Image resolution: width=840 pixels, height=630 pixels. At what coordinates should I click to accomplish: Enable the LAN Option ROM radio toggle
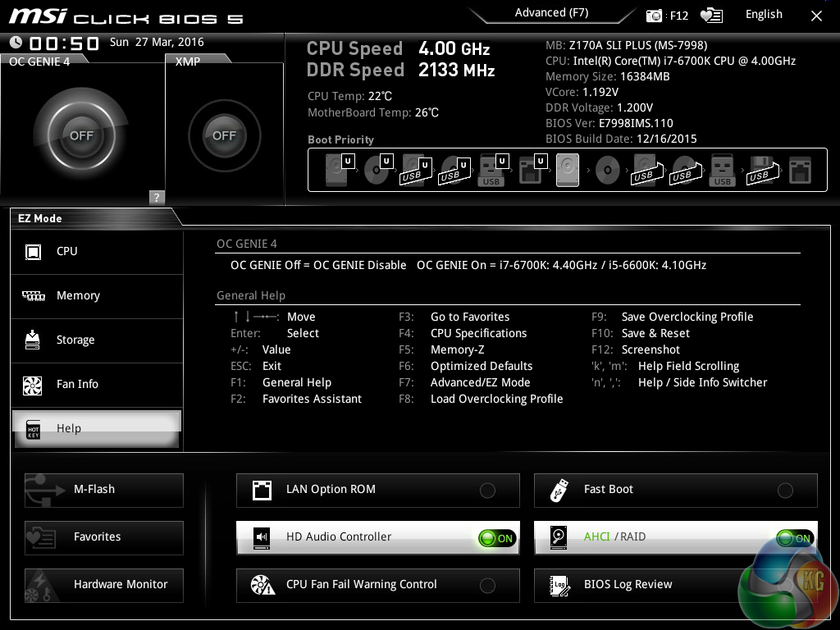(487, 491)
